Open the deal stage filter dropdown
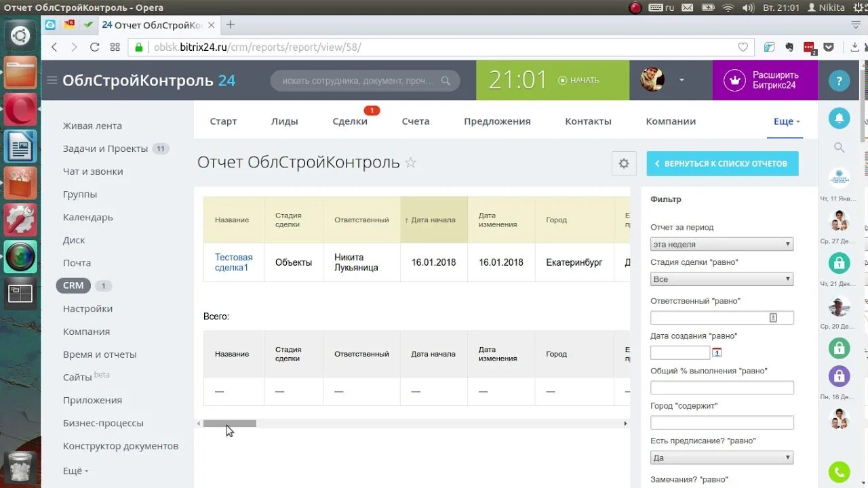 click(722, 279)
